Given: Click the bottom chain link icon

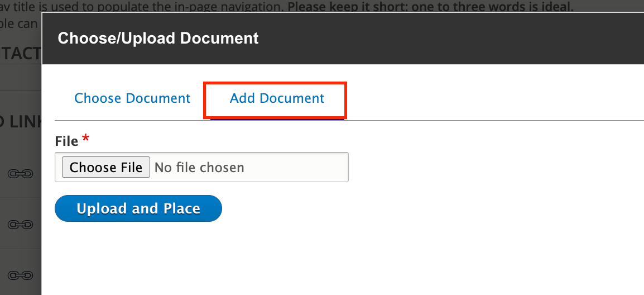Looking at the screenshot, I should click(20, 275).
